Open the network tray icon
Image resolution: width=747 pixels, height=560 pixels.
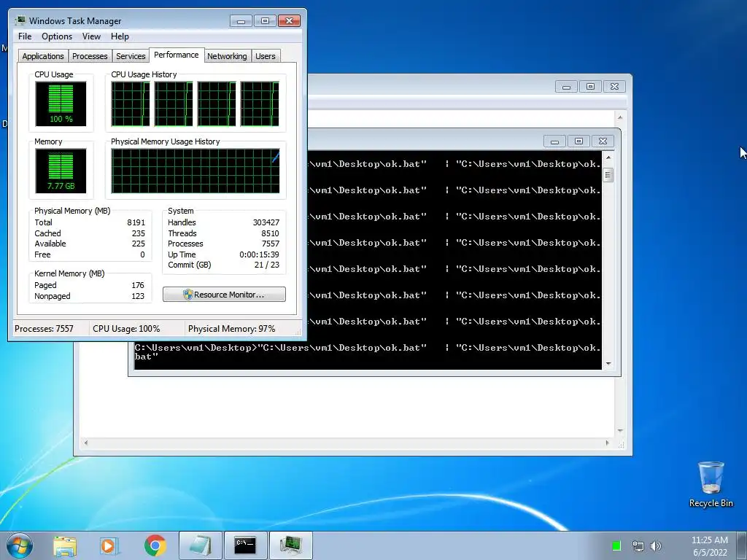click(x=638, y=545)
